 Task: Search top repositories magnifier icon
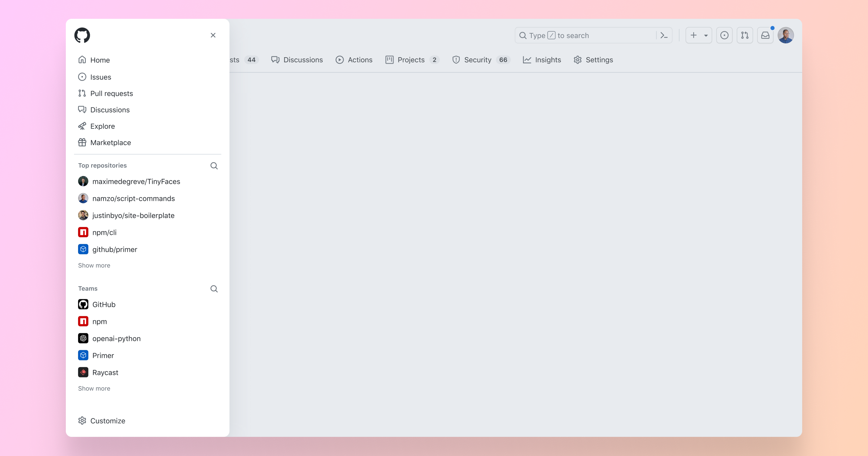[214, 166]
